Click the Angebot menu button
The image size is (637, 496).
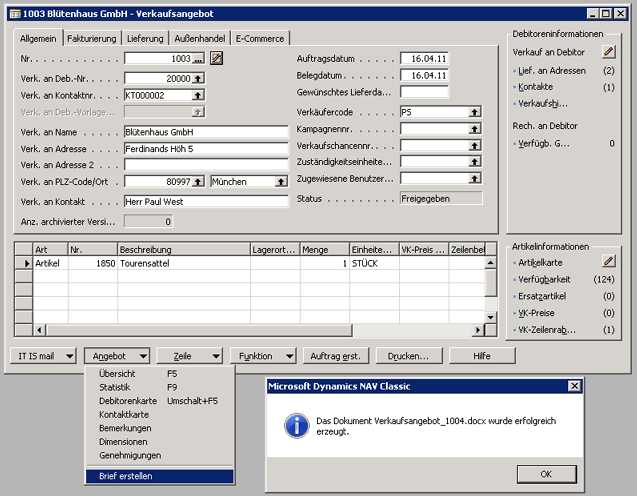(117, 356)
